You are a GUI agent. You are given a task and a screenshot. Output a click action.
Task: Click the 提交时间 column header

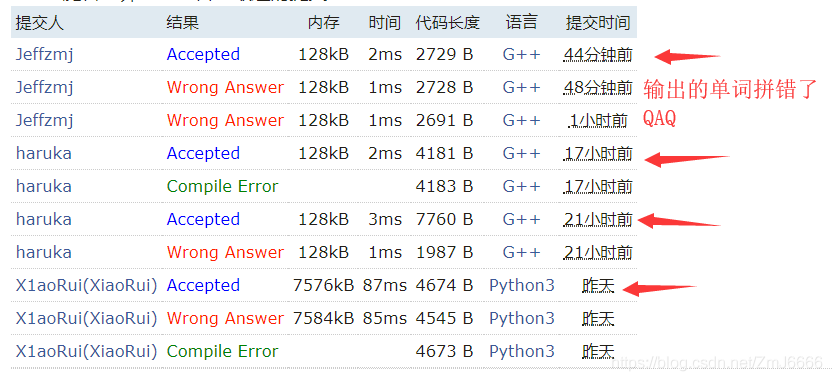[x=598, y=22]
